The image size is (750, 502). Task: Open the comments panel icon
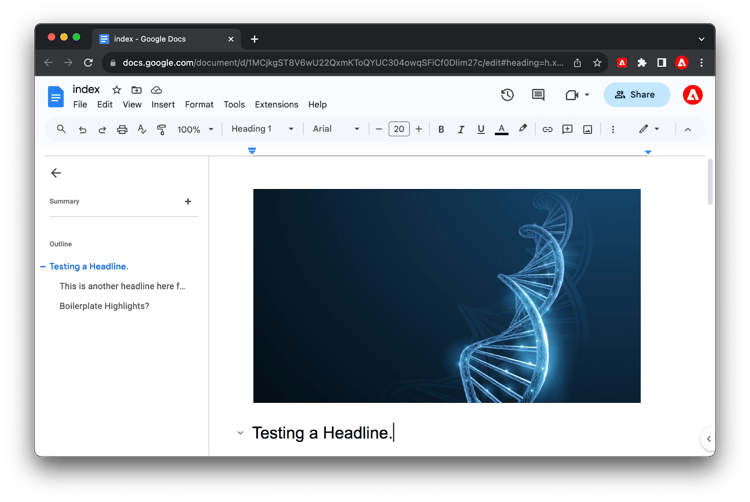click(x=538, y=95)
